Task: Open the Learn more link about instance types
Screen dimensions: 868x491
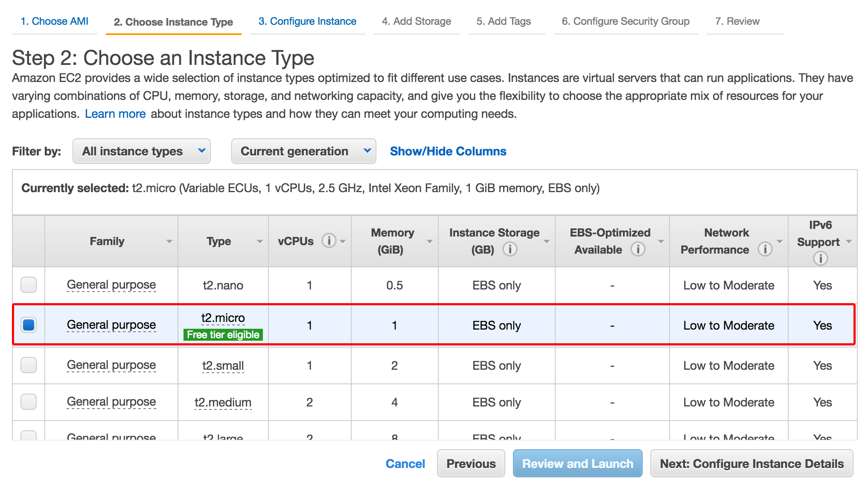Action: tap(115, 114)
